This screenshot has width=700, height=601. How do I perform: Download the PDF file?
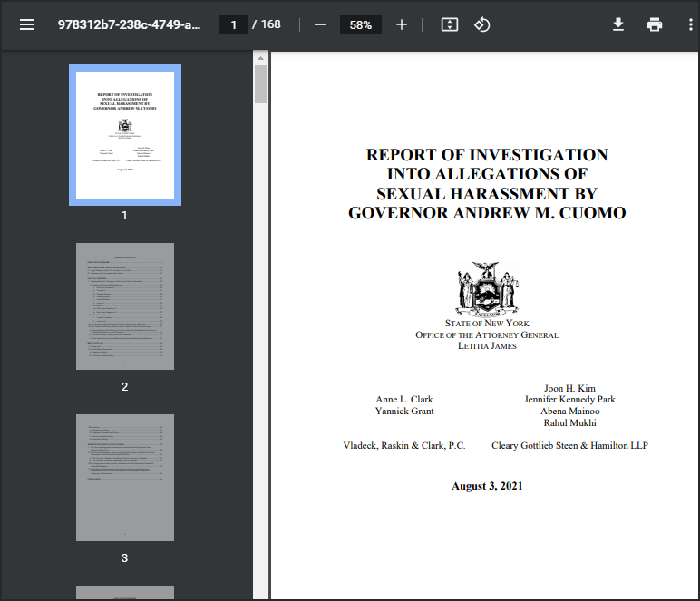pyautogui.click(x=618, y=24)
